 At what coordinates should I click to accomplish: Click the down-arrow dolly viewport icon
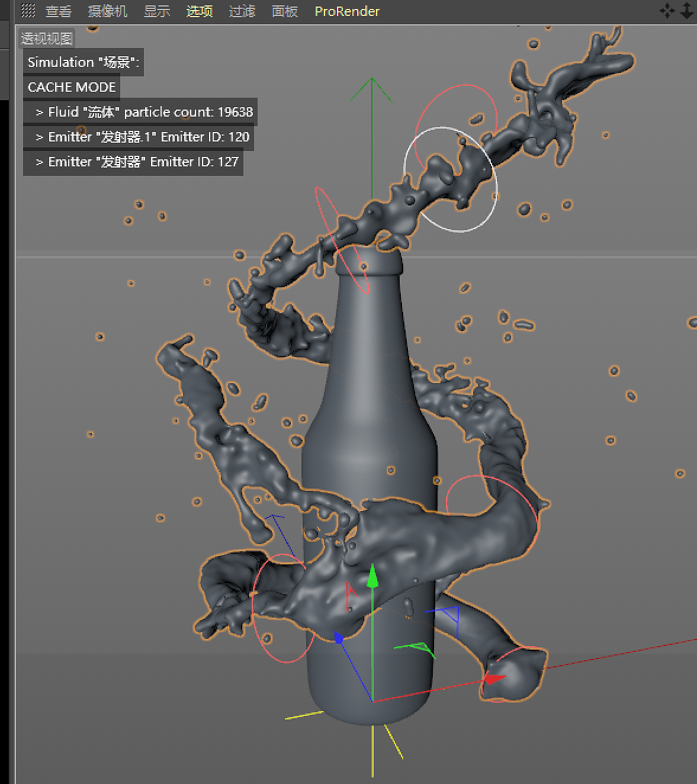pyautogui.click(x=687, y=11)
